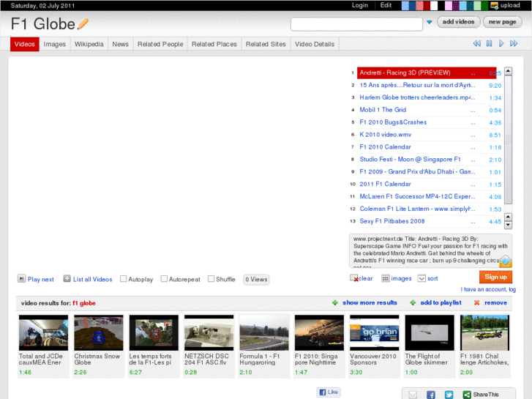Click the orange Sign up button
The width and height of the screenshot is (532, 399).
(495, 277)
